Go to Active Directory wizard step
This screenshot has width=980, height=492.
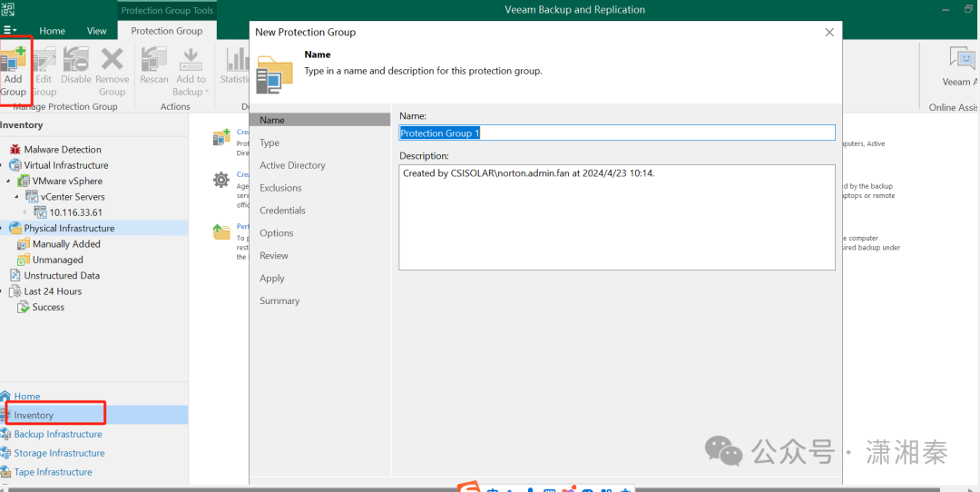coord(292,165)
